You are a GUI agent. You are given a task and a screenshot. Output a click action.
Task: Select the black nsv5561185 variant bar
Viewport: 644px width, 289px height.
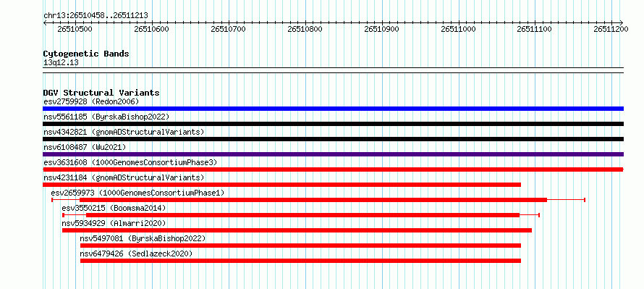coord(333,124)
